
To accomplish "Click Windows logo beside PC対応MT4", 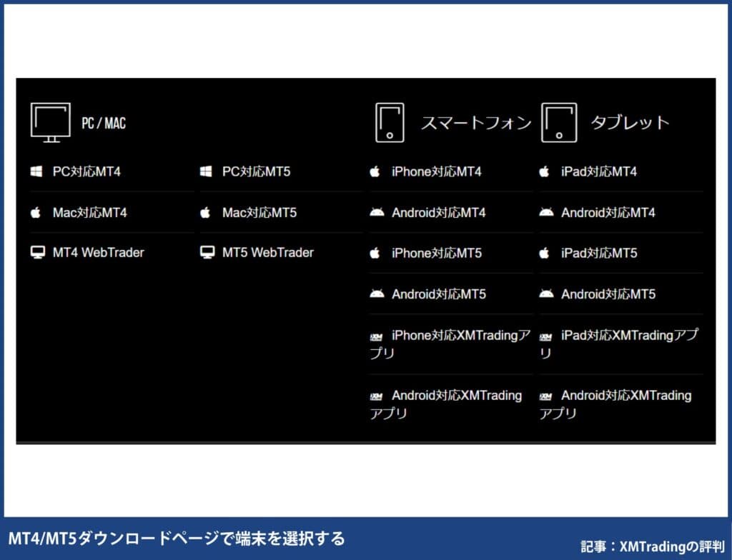I will tap(36, 171).
